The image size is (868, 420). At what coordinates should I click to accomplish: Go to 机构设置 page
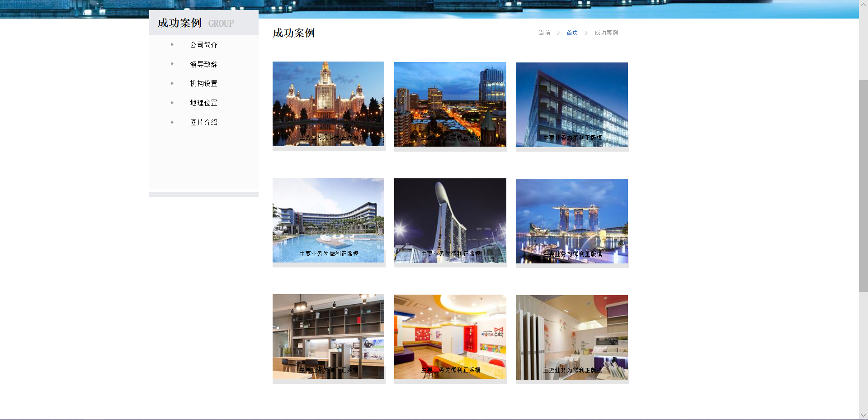pos(203,83)
